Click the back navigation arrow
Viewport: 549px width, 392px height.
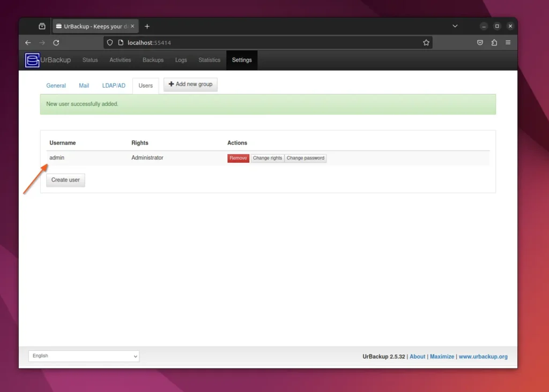pos(28,42)
